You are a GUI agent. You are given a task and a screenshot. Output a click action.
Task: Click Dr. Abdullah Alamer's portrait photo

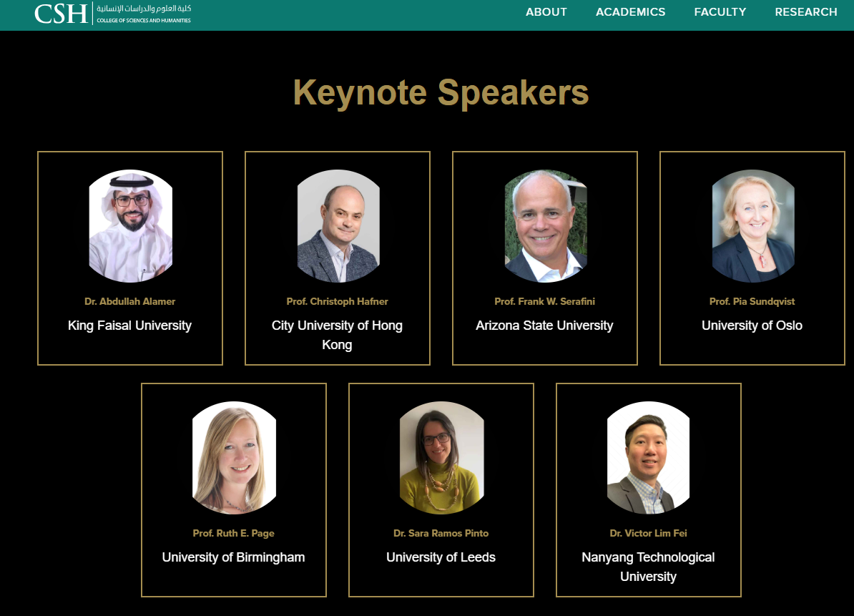[130, 225]
